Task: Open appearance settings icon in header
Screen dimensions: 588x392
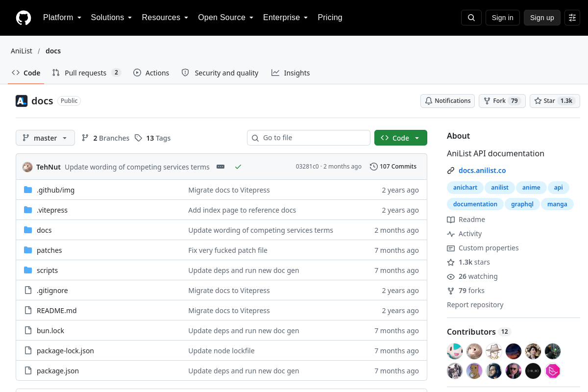Action: [x=572, y=18]
